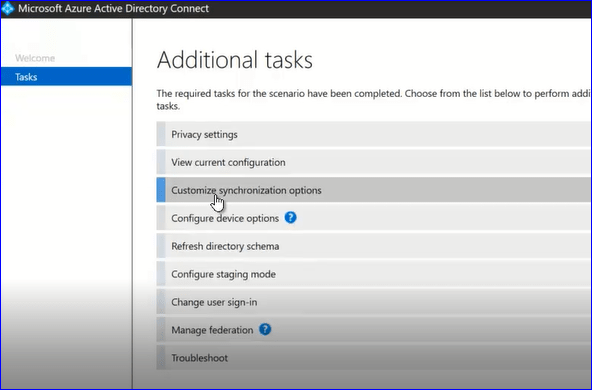Open the Troubleshoot task
The width and height of the screenshot is (592, 390).
pyautogui.click(x=374, y=358)
